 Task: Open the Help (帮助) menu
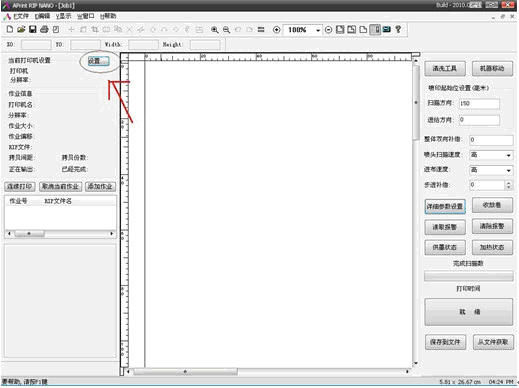pos(108,16)
